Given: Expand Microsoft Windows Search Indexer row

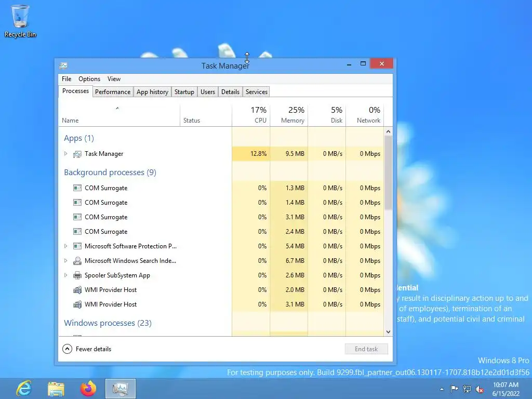Looking at the screenshot, I should 66,261.
